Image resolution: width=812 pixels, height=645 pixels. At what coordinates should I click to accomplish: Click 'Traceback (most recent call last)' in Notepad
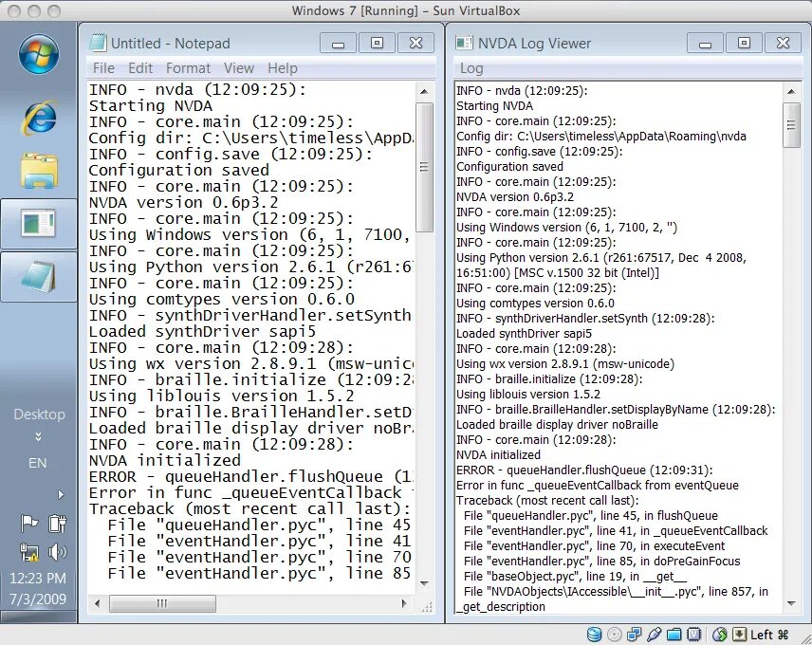pyautogui.click(x=250, y=508)
